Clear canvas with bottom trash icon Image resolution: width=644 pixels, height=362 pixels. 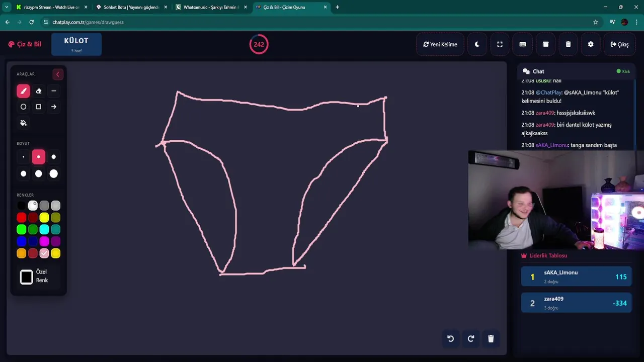pyautogui.click(x=491, y=338)
